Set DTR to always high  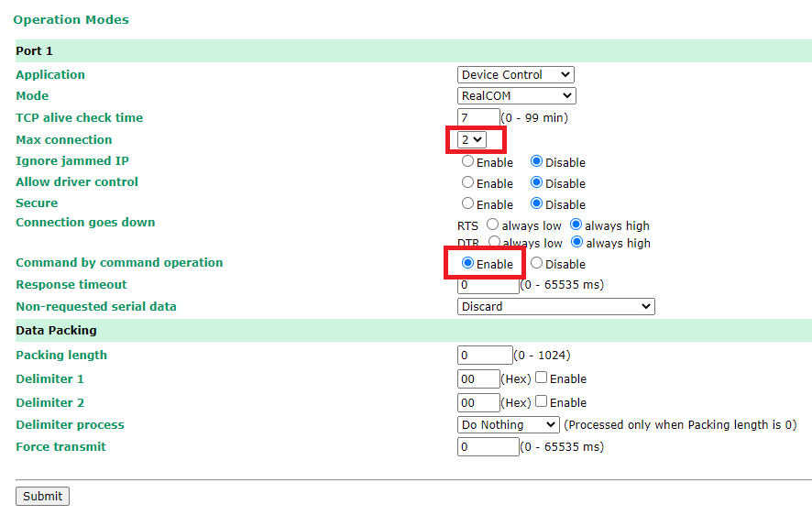pos(576,243)
